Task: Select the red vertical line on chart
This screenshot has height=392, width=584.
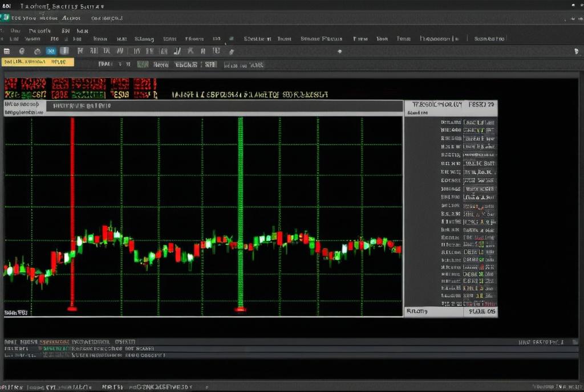Action: tap(72, 212)
